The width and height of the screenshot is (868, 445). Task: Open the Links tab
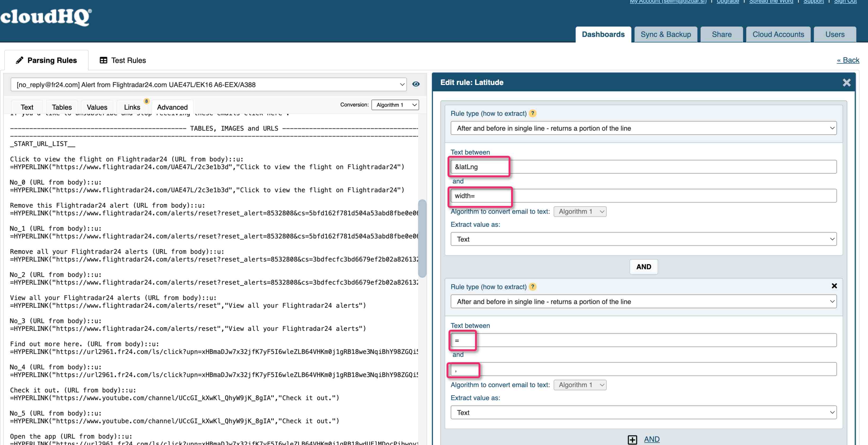click(x=132, y=107)
